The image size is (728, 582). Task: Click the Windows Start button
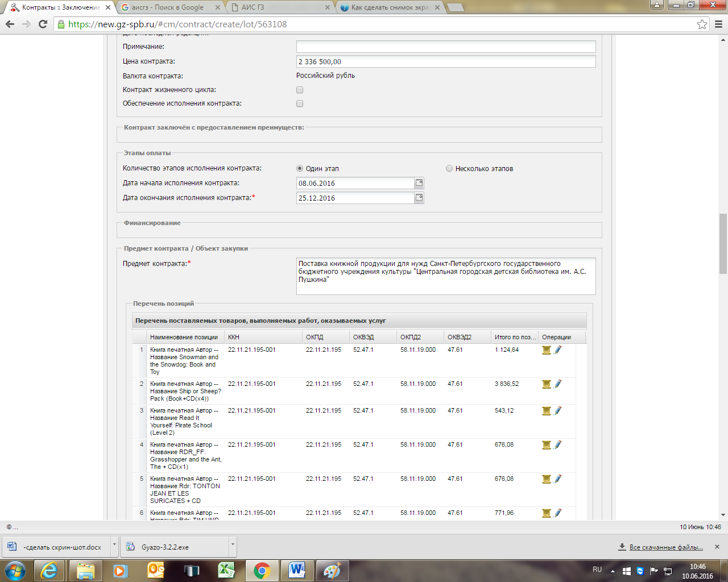point(15,571)
